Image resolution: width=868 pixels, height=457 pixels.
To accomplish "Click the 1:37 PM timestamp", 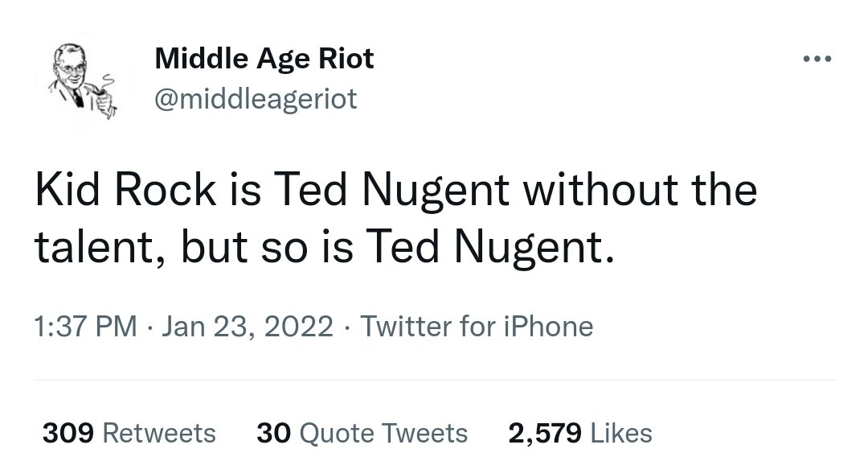I will 85,326.
